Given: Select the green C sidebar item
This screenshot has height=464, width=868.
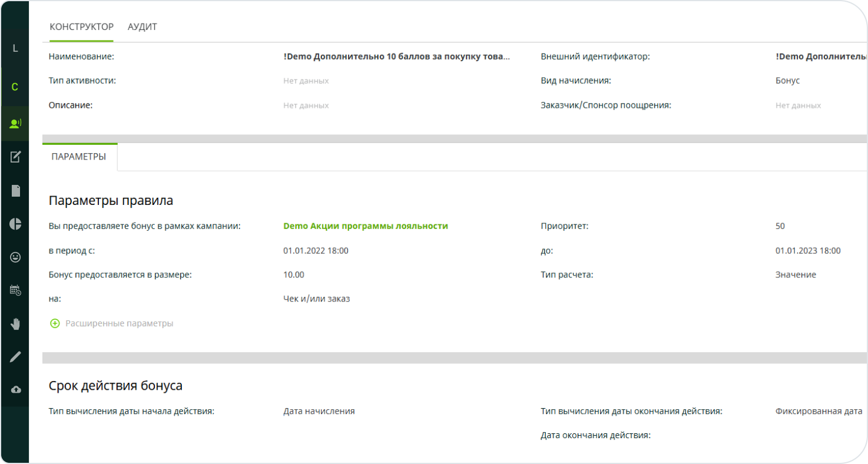Looking at the screenshot, I should click(15, 87).
